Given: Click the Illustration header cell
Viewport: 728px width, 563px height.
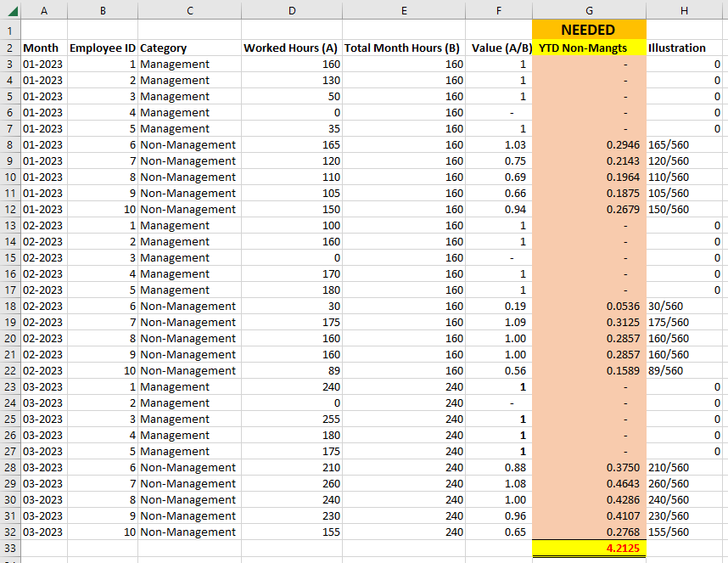Looking at the screenshot, I should (686, 48).
